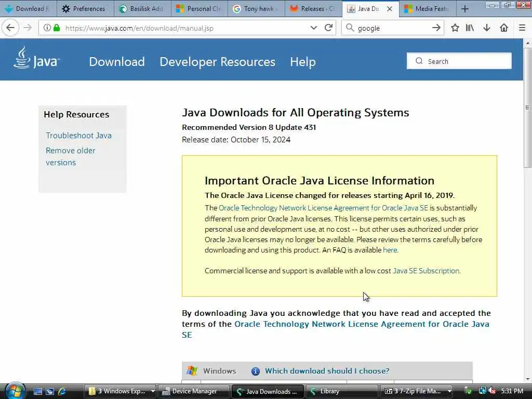Switch to the Library taskbar button
Viewport: 532px width, 399px height.
tap(342, 392)
